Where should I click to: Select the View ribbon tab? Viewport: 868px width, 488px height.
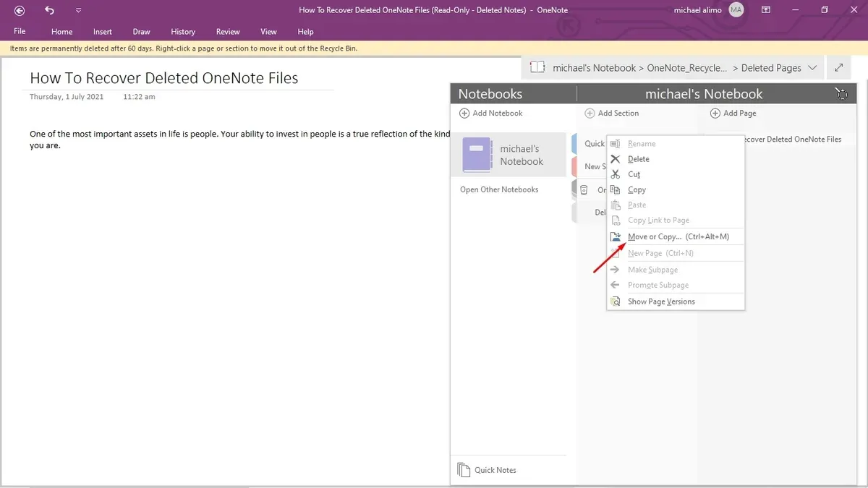(268, 32)
